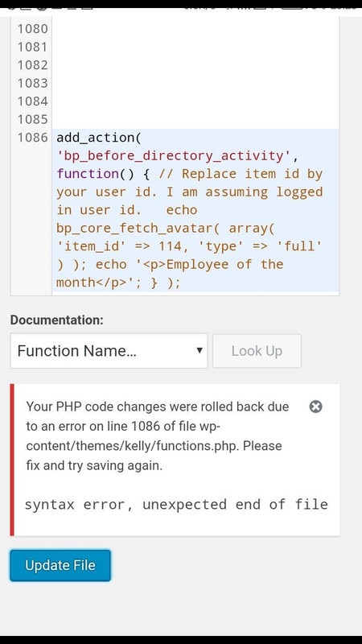The width and height of the screenshot is (362, 644).
Task: Place cursor on empty line 1083
Action: [x=195, y=84]
